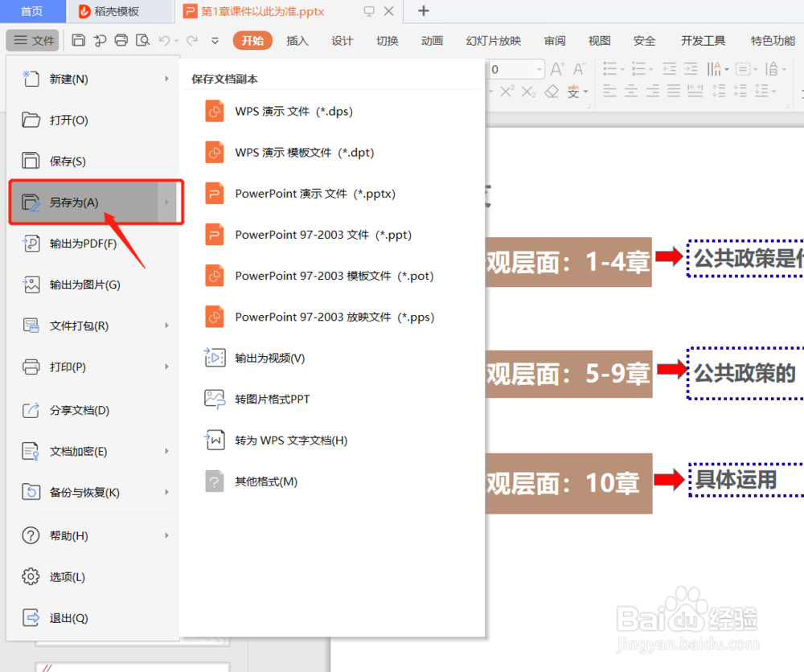Image resolution: width=804 pixels, height=672 pixels.
Task: Open the 开始 ribbon tab
Action: click(252, 40)
